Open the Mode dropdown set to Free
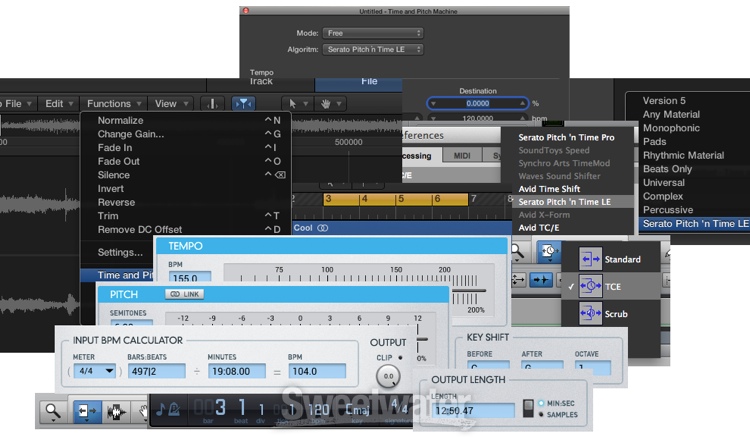The height and width of the screenshot is (437, 750). point(373,33)
